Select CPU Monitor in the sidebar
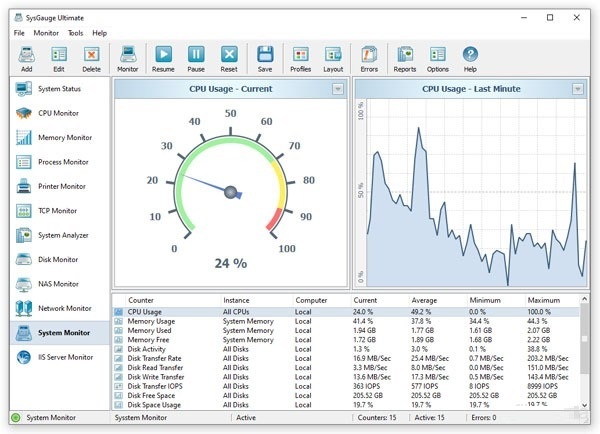600x434 pixels. click(56, 113)
